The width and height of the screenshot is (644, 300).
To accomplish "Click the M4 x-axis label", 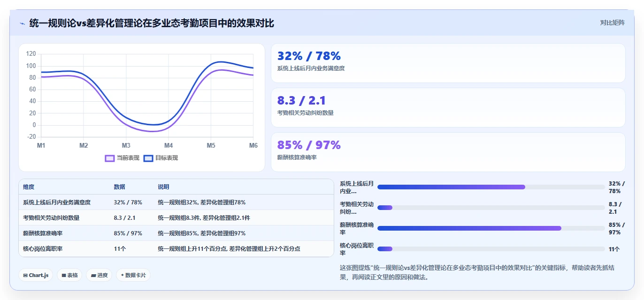I will coord(169,146).
